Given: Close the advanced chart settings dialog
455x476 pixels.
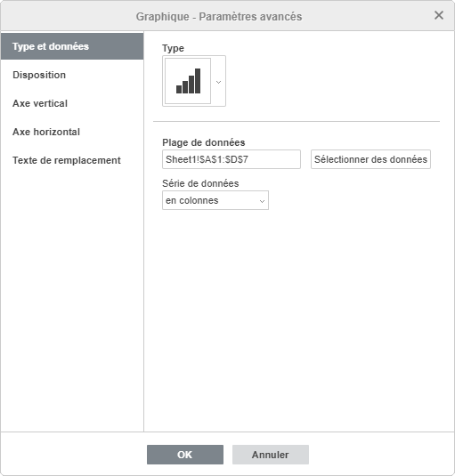Looking at the screenshot, I should pos(439,15).
